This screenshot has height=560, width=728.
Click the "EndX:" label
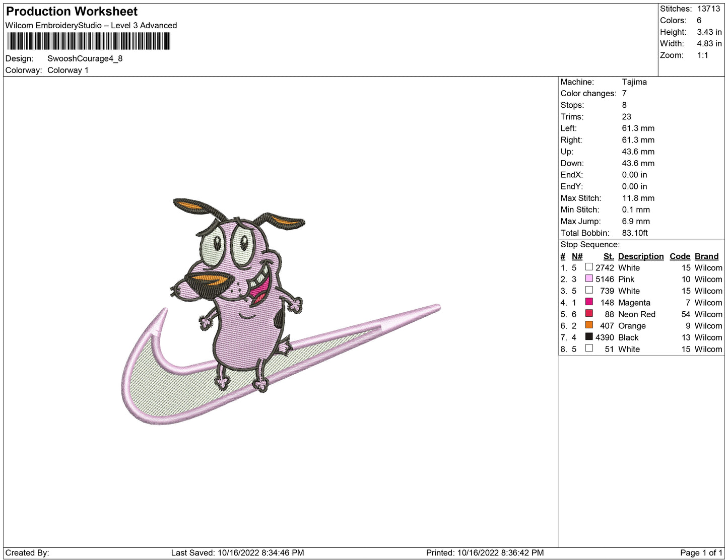tap(572, 175)
